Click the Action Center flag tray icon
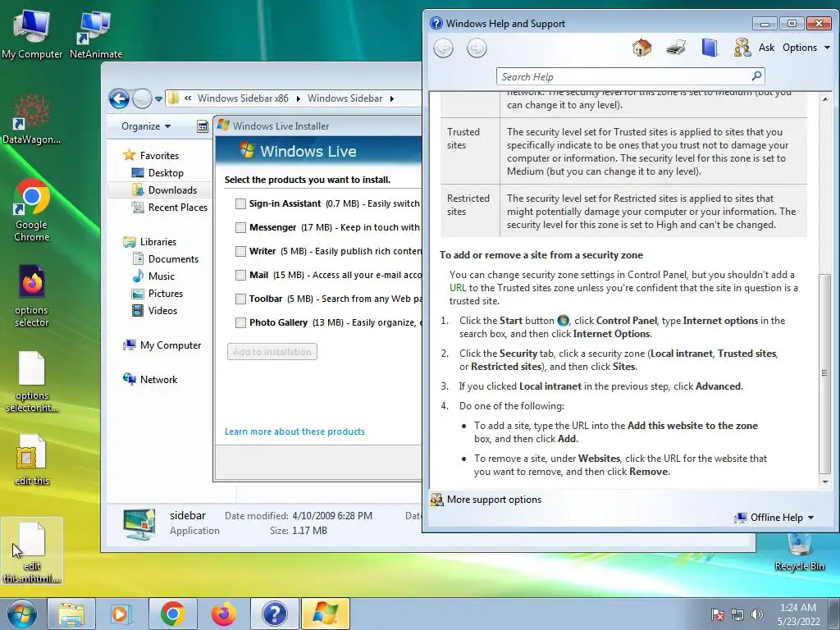Viewport: 840px width, 630px height. pos(717,614)
